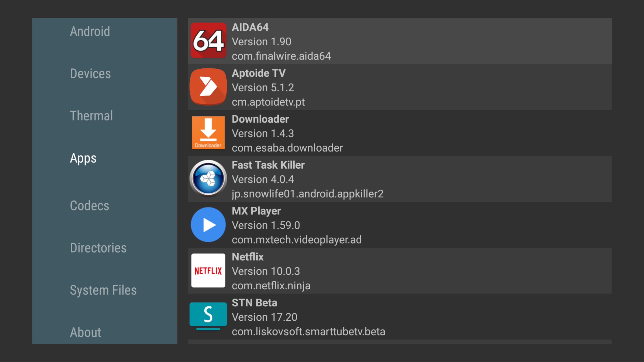The height and width of the screenshot is (362, 644).
Task: Click the com.finalwire.aida64 package name
Action: [x=281, y=56]
